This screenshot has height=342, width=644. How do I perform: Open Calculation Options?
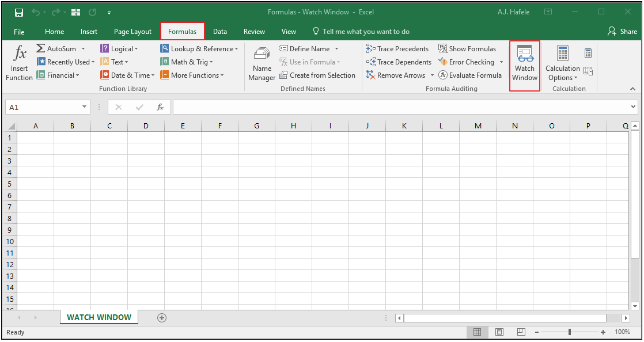pos(562,64)
